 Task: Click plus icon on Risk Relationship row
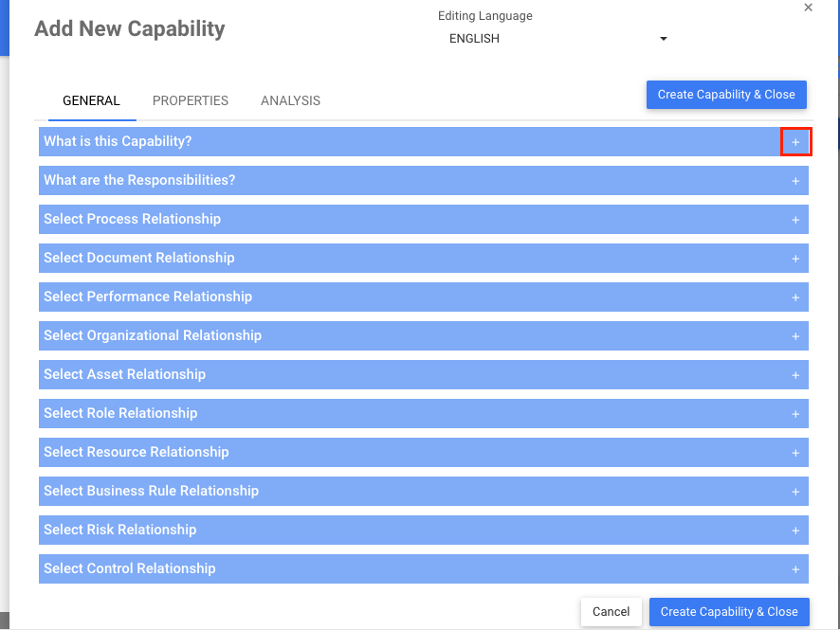795,531
